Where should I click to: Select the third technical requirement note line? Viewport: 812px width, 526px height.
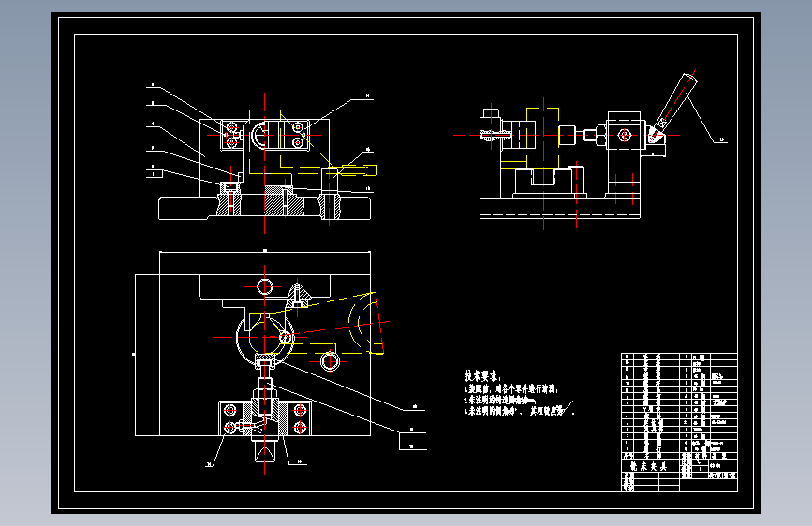pyautogui.click(x=519, y=412)
